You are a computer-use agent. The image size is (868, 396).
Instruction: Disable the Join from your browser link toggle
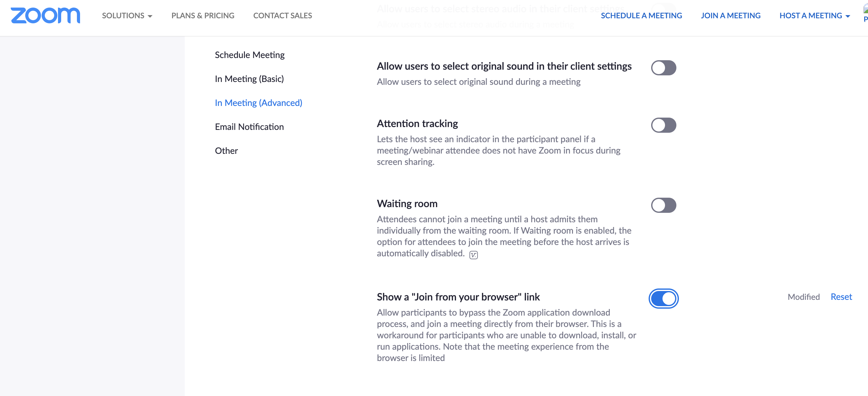pos(663,299)
